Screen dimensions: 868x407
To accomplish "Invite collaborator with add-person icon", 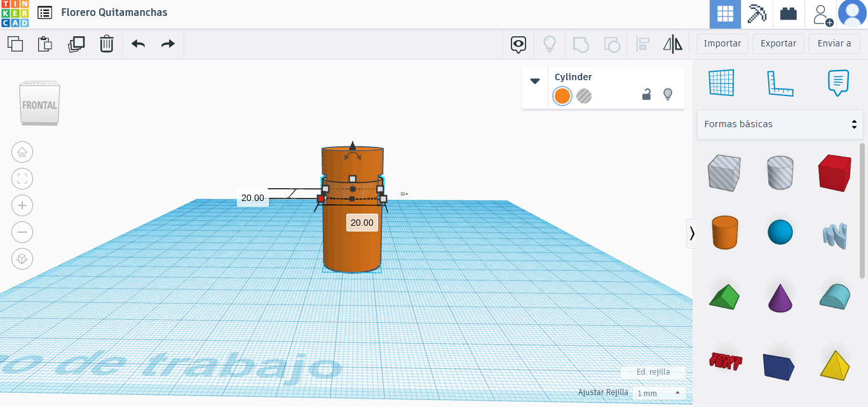I will tap(823, 14).
